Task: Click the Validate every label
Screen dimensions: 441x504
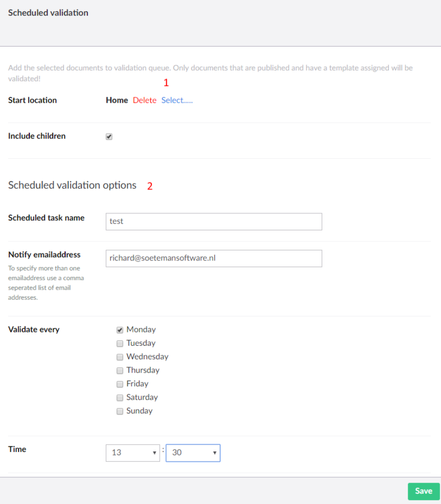Action: (x=34, y=329)
